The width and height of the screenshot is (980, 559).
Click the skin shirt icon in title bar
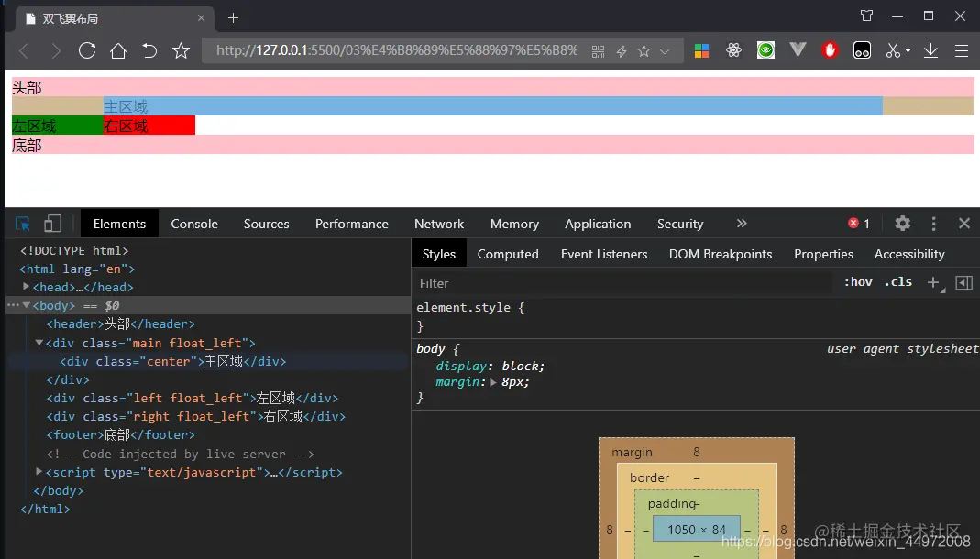[x=866, y=16]
